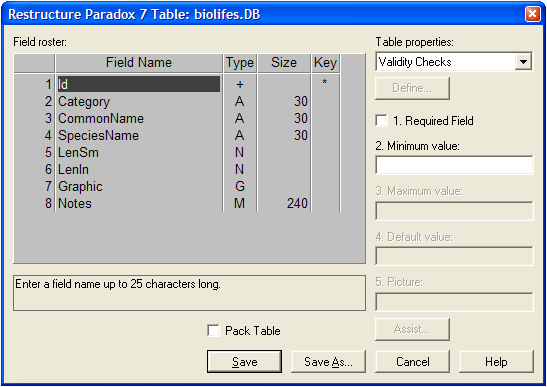Click the Field Name column header
547x387 pixels.
coord(139,63)
